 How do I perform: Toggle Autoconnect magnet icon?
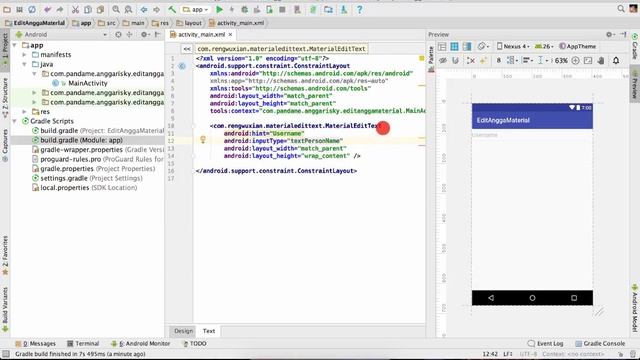[456, 60]
